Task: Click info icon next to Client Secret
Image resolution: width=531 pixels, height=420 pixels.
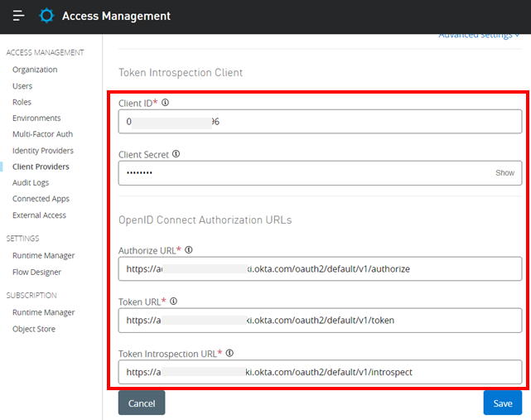Action: tap(176, 154)
